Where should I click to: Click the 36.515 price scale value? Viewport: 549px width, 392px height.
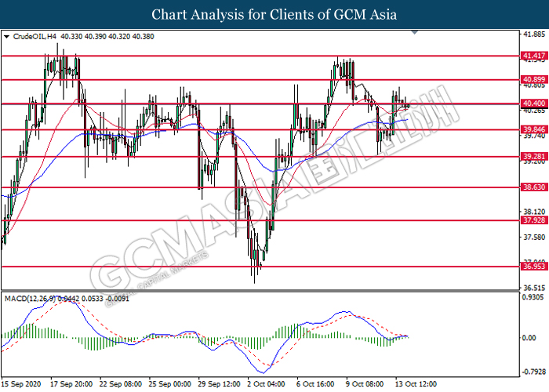pyautogui.click(x=534, y=288)
